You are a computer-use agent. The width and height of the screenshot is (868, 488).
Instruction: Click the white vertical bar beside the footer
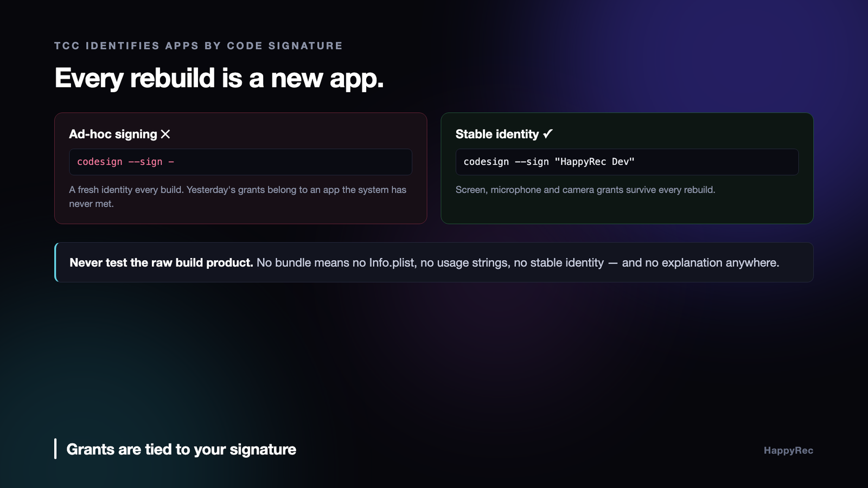pos(55,448)
